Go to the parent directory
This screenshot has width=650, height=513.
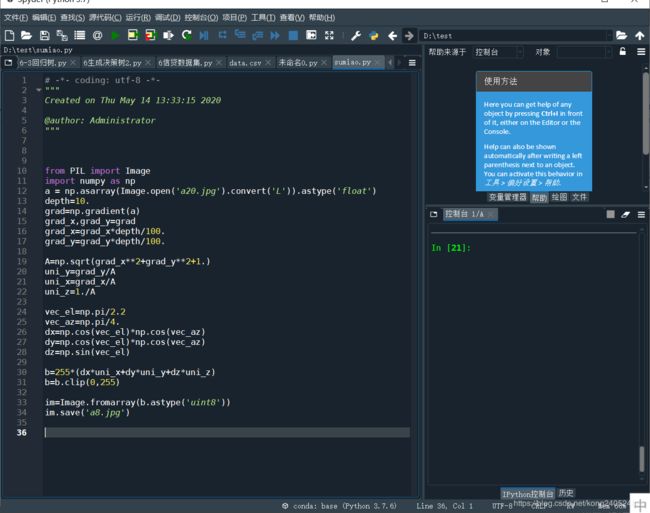[x=640, y=36]
